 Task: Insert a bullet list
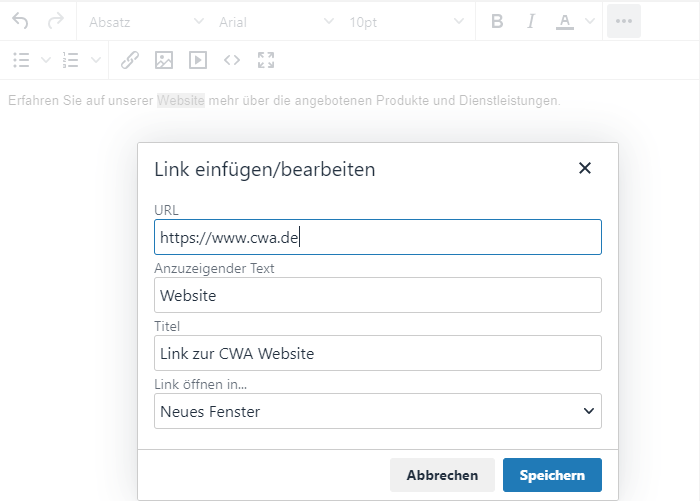21,60
